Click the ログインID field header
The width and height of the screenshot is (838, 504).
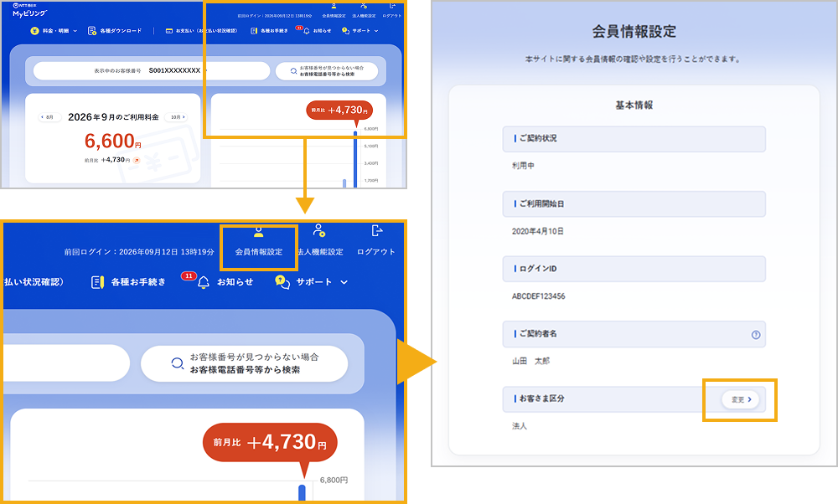634,269
